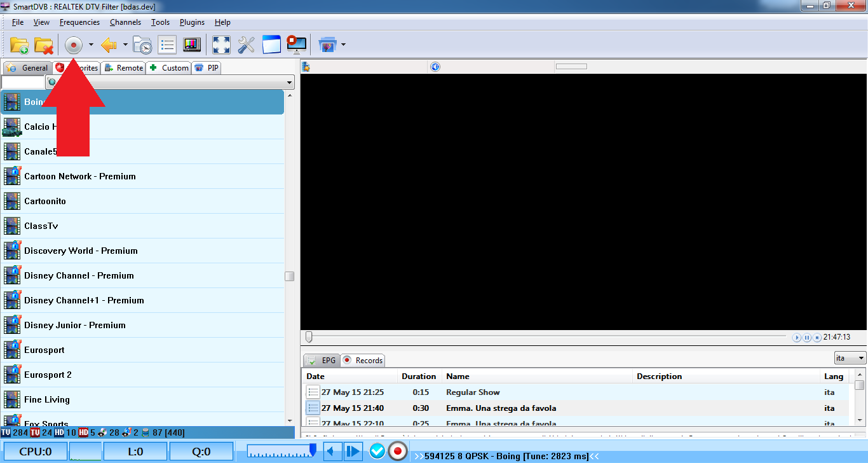The width and height of the screenshot is (868, 463).
Task: Select the ClassTv channel
Action: click(x=142, y=226)
